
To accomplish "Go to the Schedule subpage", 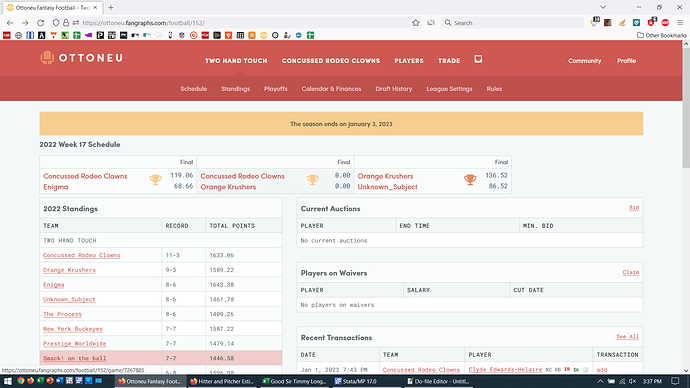I will point(194,88).
